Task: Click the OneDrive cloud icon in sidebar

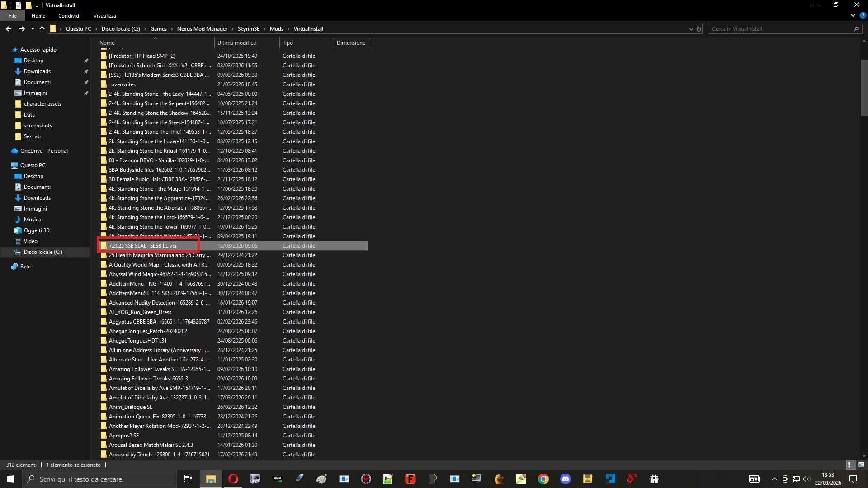Action: pyautogui.click(x=14, y=151)
